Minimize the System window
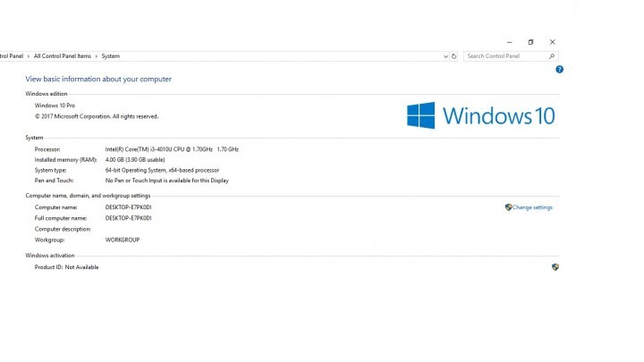This screenshot has width=644, height=362. (x=510, y=42)
